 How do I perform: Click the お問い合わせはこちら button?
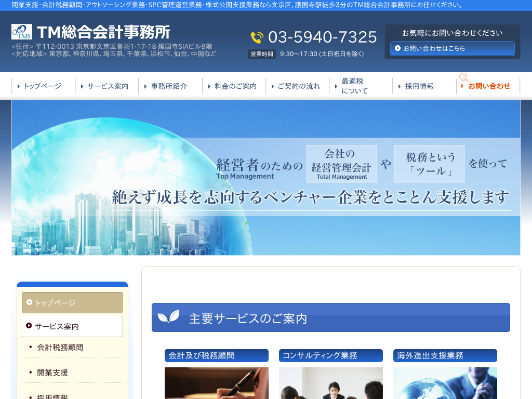453,48
